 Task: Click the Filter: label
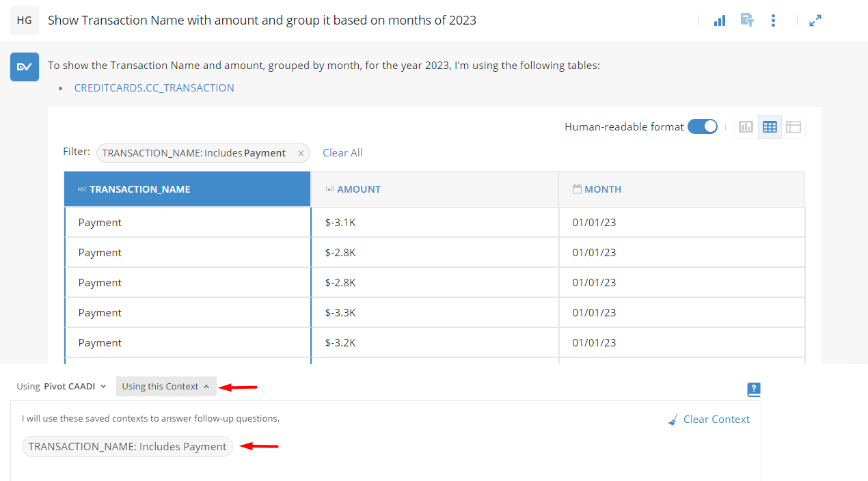77,152
